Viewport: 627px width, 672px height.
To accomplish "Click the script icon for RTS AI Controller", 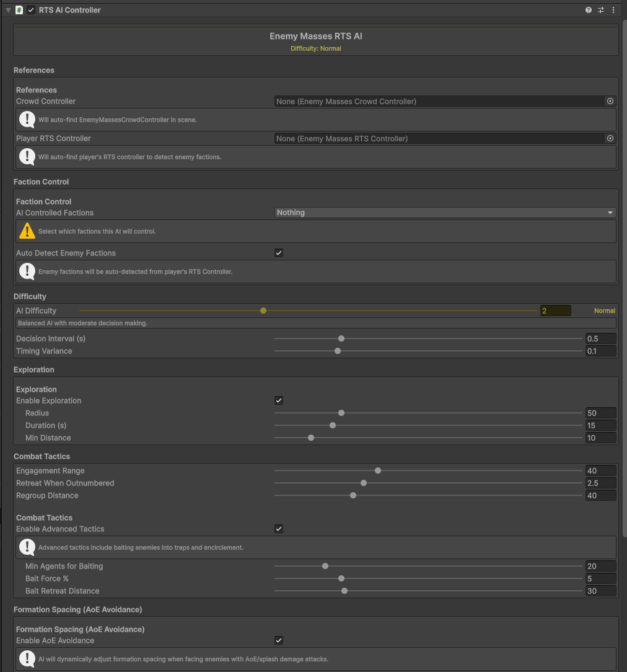I will pyautogui.click(x=19, y=10).
